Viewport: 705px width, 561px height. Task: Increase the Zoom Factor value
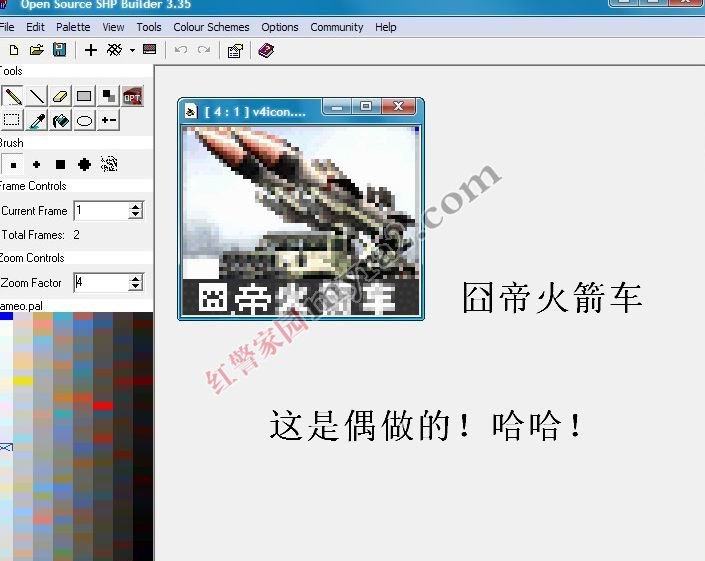135,279
